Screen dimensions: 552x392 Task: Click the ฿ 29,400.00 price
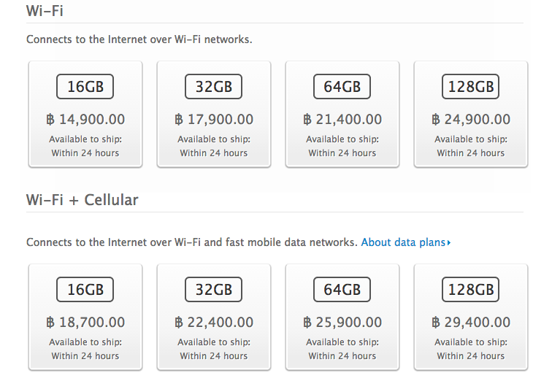pos(471,323)
